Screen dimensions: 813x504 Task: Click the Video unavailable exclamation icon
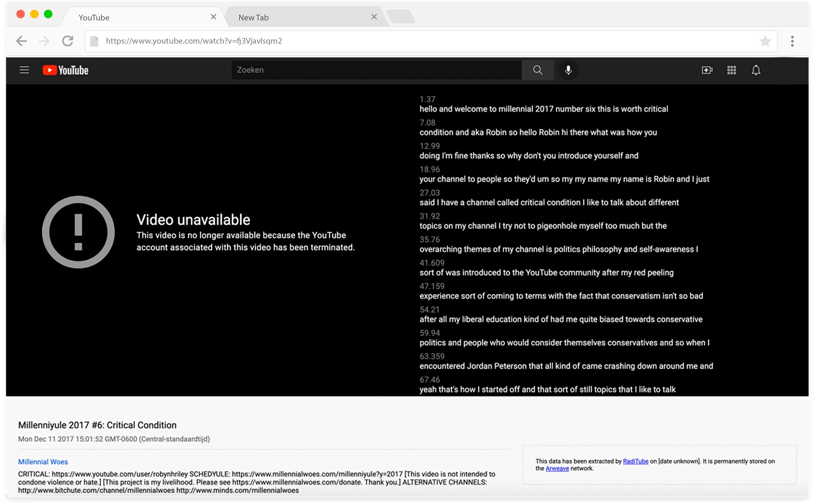tap(78, 232)
